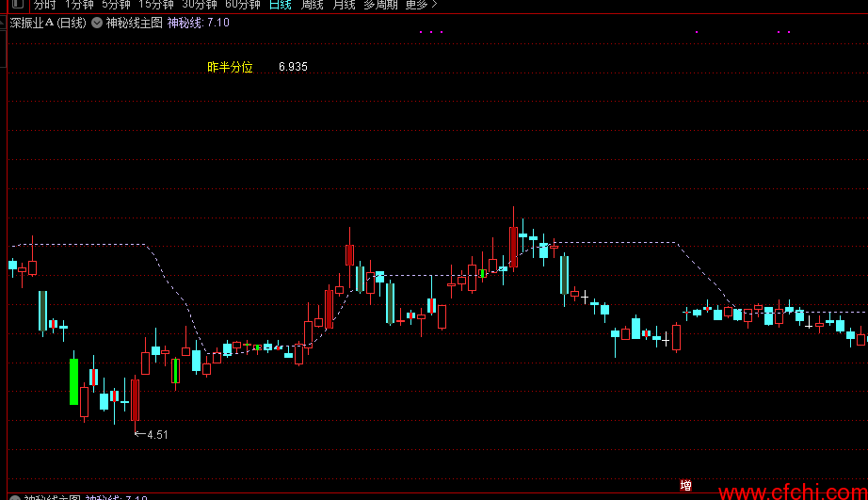Viewport: 868px width, 500px height.
Task: Select the 1分钟 period tab
Action: tap(79, 5)
